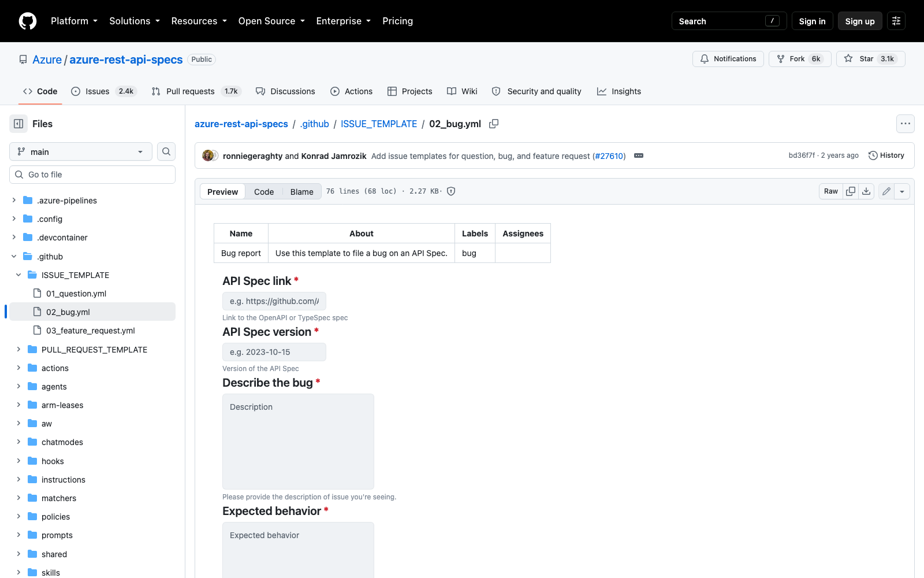This screenshot has width=924, height=578.
Task: Click the top Search box
Action: click(729, 21)
